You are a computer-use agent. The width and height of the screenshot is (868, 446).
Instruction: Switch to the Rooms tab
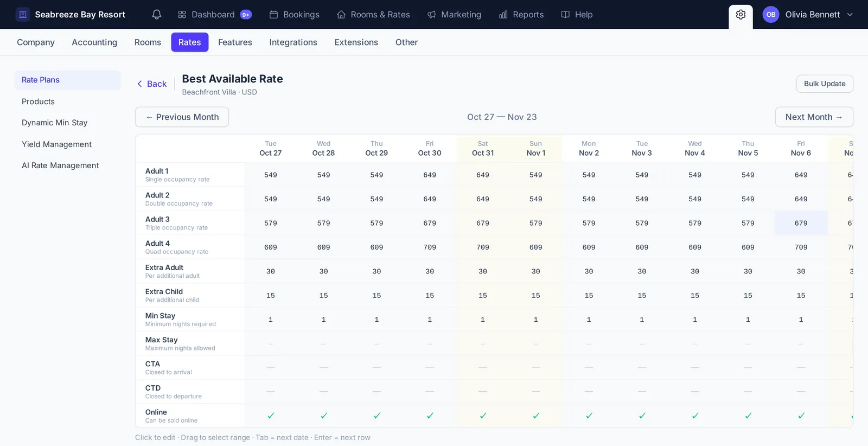click(148, 42)
